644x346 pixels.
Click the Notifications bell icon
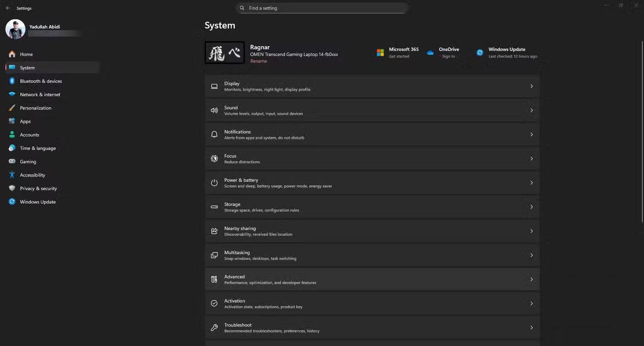point(214,134)
